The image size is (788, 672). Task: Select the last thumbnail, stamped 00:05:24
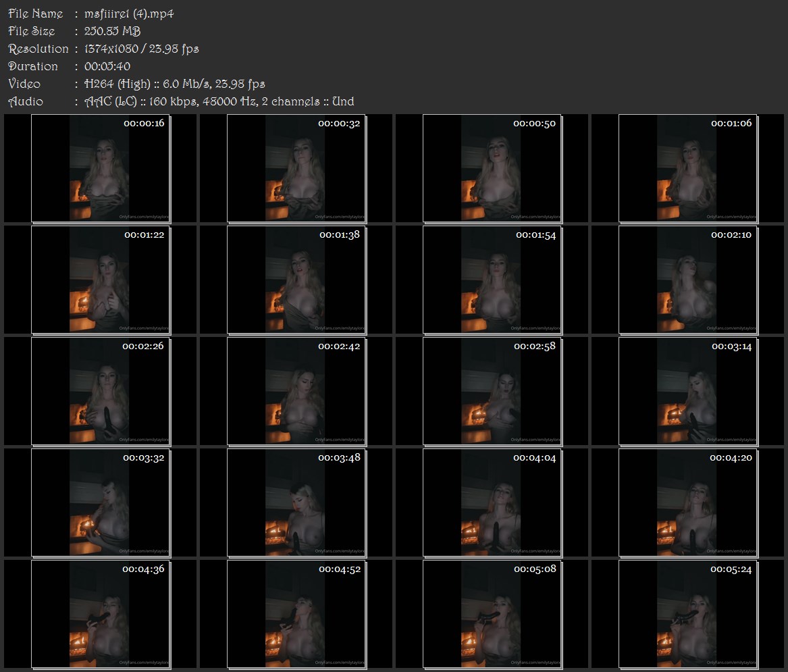click(x=688, y=614)
